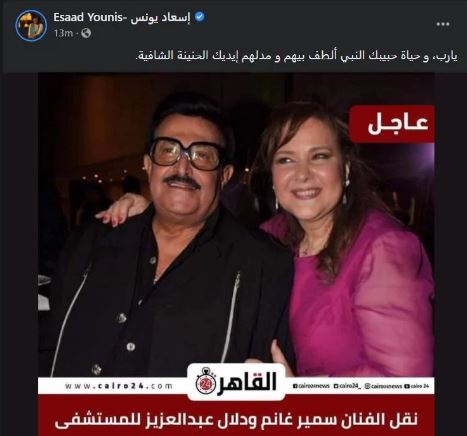The image size is (467, 436).
Task: Click the Facebook icon in the banner
Action: coord(295,386)
